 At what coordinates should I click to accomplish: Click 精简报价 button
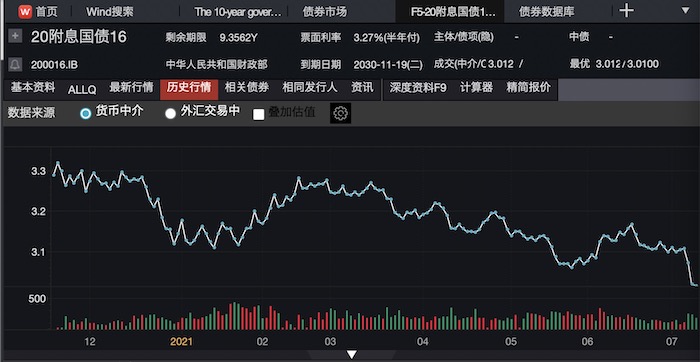tap(529, 87)
